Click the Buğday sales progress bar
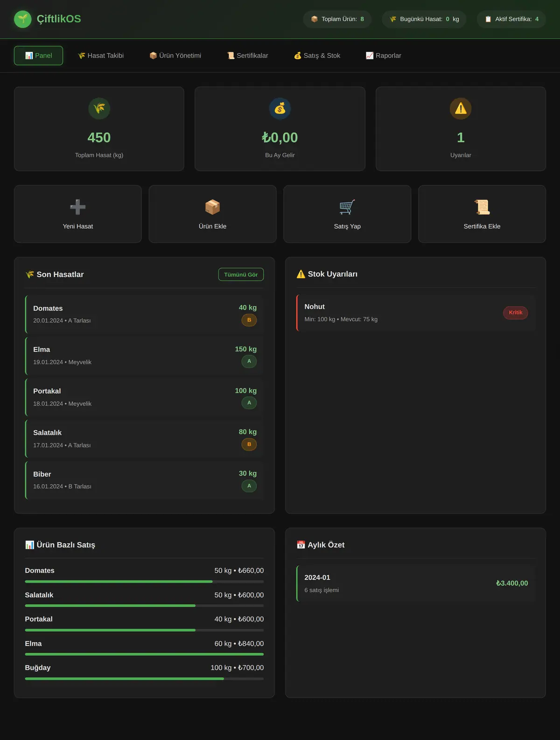The width and height of the screenshot is (560, 740). point(144,679)
